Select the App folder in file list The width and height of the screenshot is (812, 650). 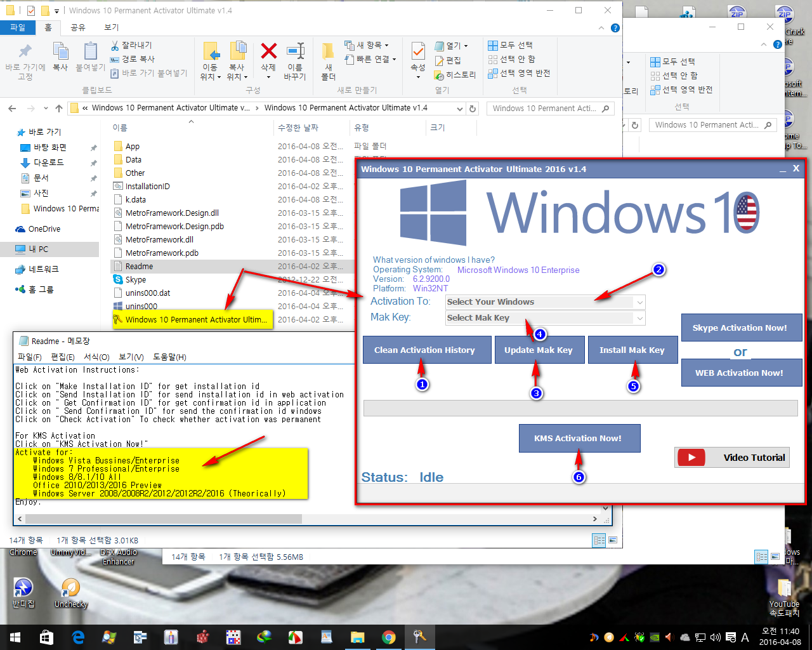click(132, 146)
